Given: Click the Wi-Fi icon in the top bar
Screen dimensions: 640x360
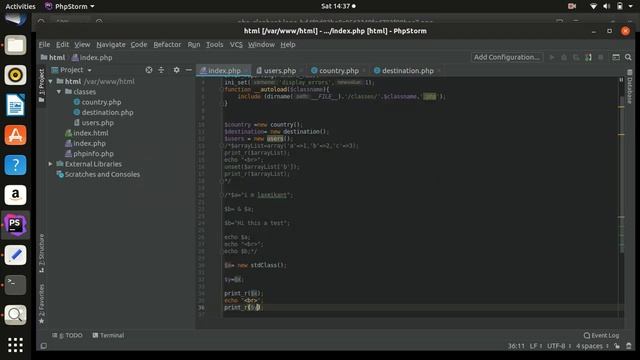Looking at the screenshot, I should (593, 6).
